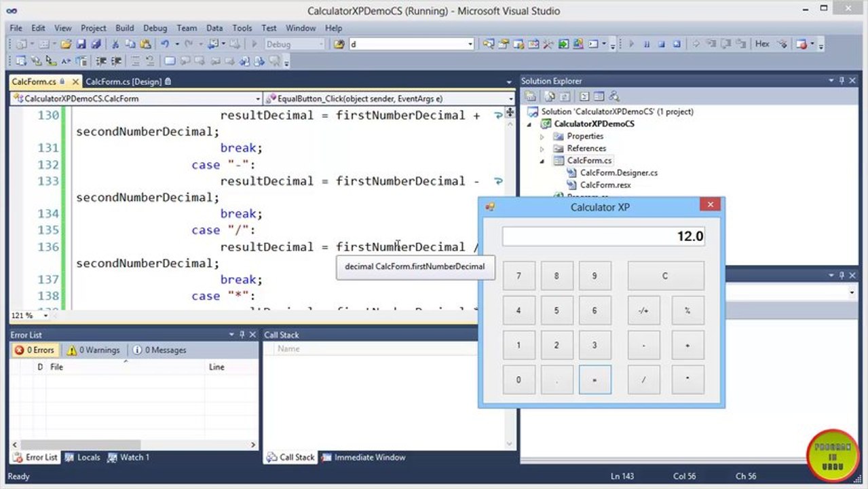Click the calculator display showing 12.0
Image resolution: width=868 pixels, height=489 pixels.
604,236
